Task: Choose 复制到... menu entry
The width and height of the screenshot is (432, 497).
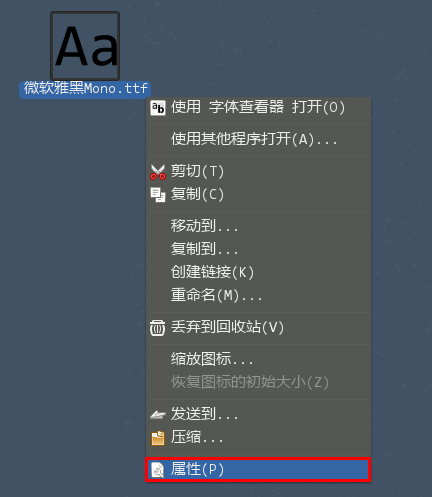Action: (x=258, y=249)
